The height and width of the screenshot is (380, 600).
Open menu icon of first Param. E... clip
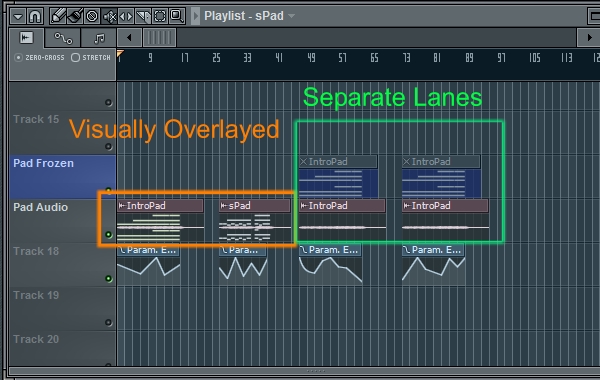[122, 250]
